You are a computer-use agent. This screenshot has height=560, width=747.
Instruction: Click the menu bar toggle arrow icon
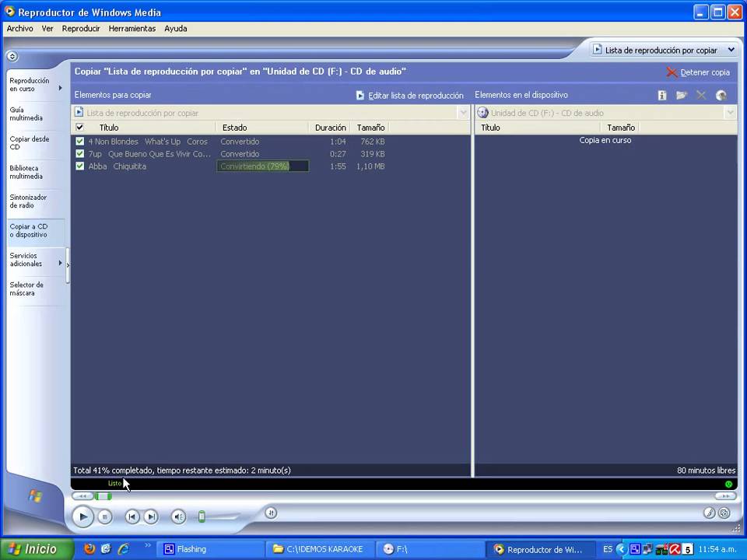click(x=12, y=56)
